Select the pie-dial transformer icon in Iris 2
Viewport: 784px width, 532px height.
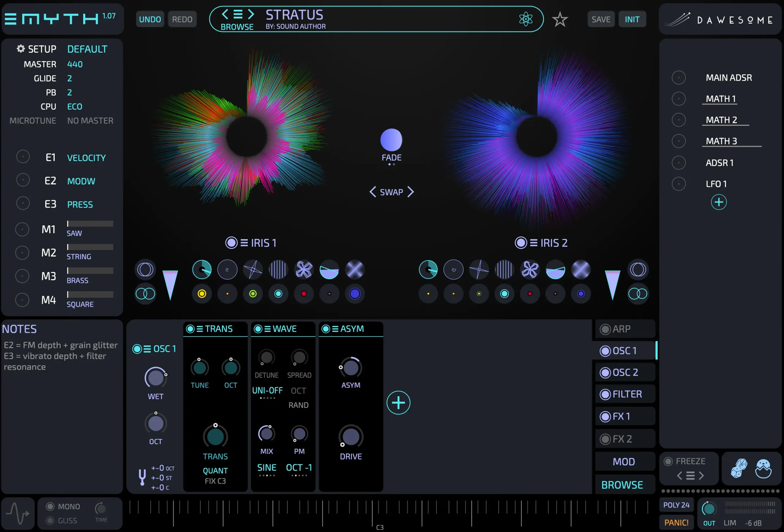pos(428,270)
